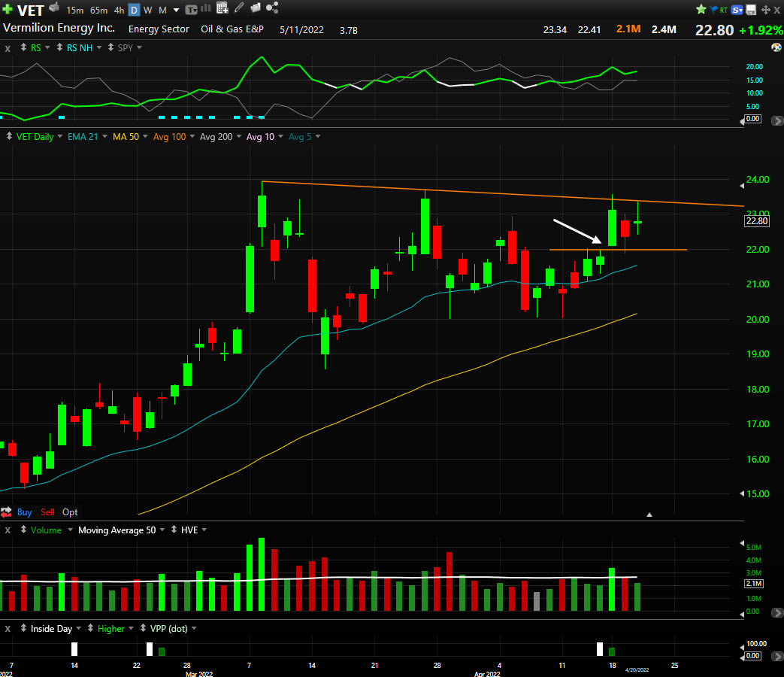Image resolution: width=784 pixels, height=677 pixels.
Task: Open the Avg 200 indicator dropdown
Action: [x=239, y=136]
